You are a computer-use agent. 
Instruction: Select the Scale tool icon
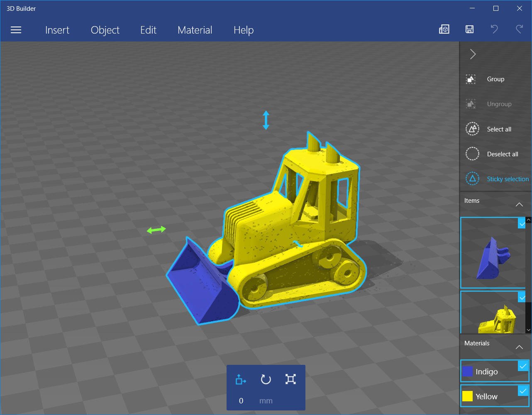click(290, 379)
